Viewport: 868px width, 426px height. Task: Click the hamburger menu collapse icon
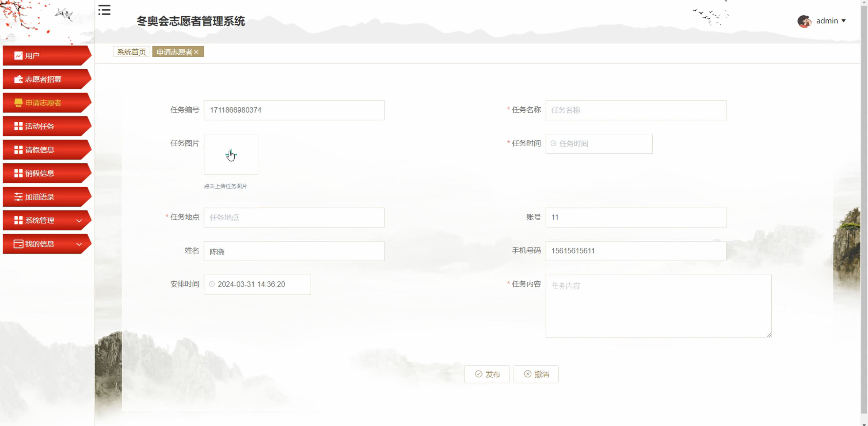104,10
